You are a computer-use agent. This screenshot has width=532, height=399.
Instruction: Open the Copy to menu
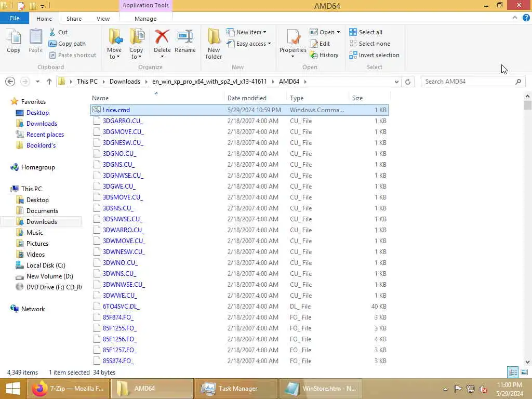[x=136, y=44]
